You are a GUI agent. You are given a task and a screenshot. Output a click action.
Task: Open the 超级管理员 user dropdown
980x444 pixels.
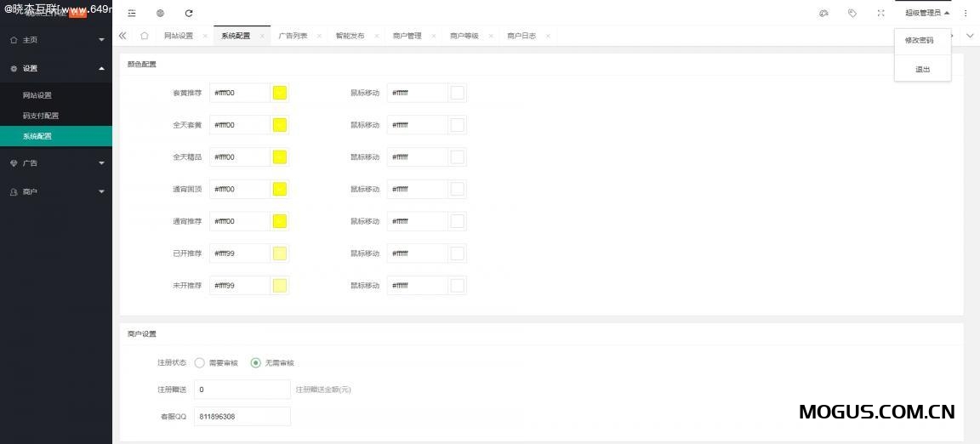(926, 13)
